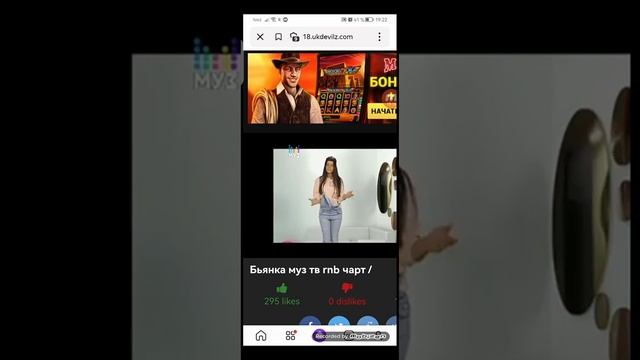640x360 pixels.
Task: Share via the Twitter round icon
Action: pyautogui.click(x=339, y=320)
